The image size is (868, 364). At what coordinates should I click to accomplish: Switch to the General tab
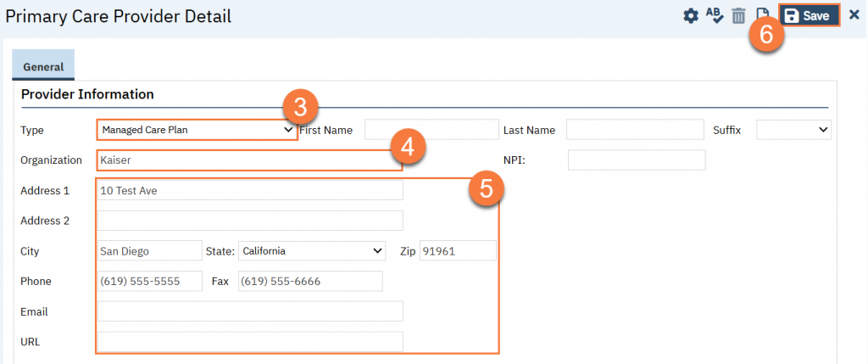43,66
